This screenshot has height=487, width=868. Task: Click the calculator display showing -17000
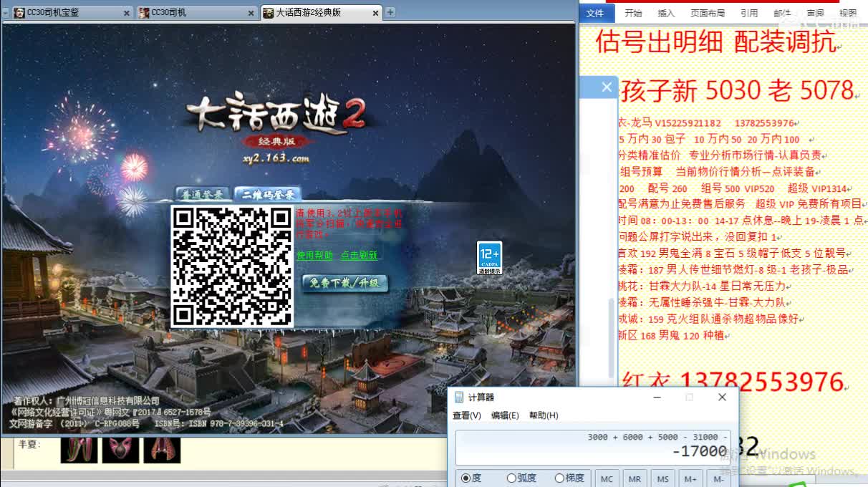pos(592,447)
